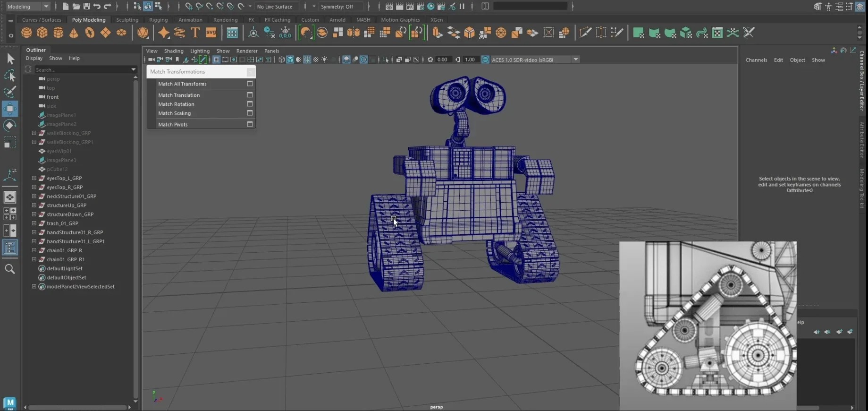Click the New Scene icon

coord(66,6)
